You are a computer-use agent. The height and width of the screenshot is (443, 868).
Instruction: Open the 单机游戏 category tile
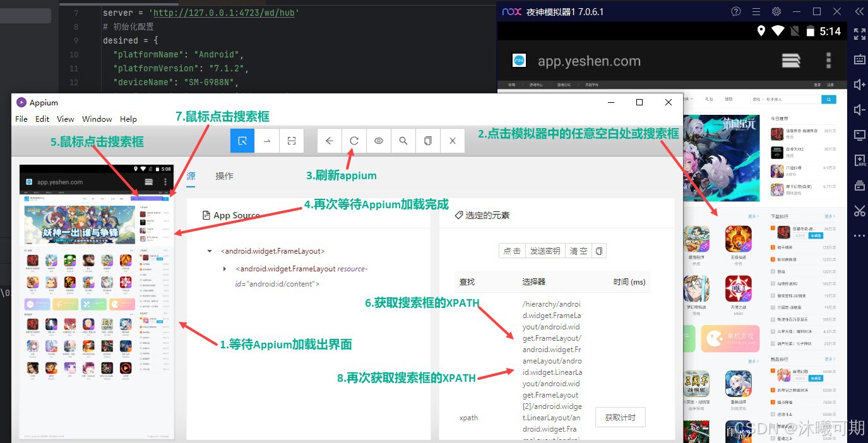(x=730, y=339)
